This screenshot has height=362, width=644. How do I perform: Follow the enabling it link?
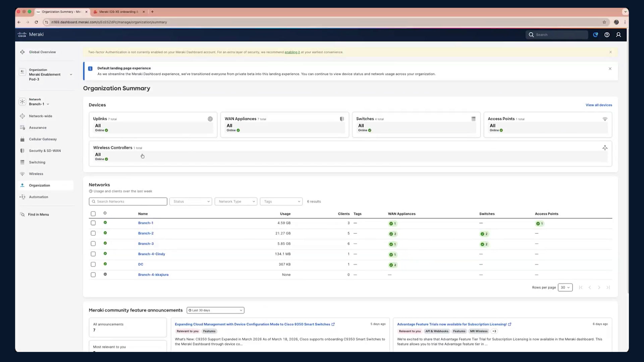pyautogui.click(x=292, y=52)
